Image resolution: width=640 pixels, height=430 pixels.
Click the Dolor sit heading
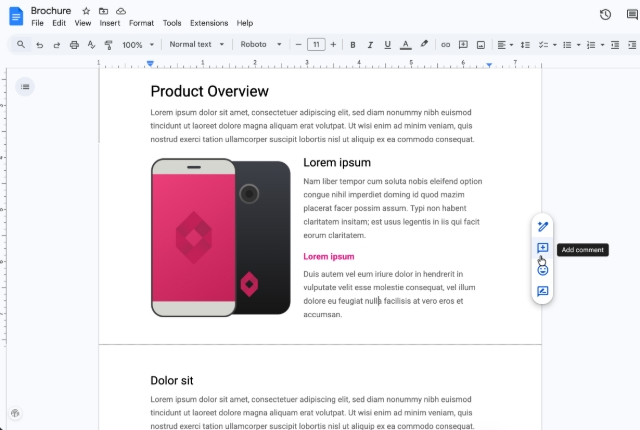pos(172,380)
